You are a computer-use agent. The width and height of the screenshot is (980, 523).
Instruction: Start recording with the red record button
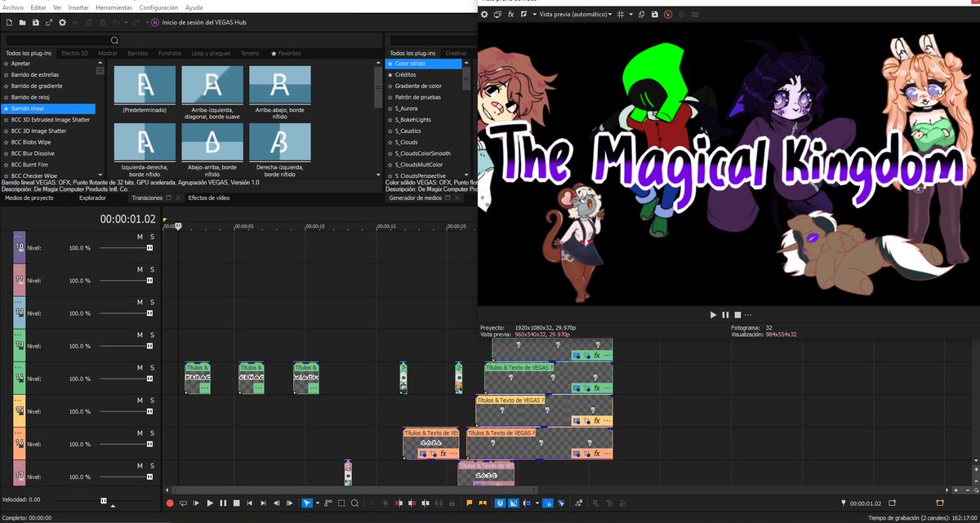(169, 503)
